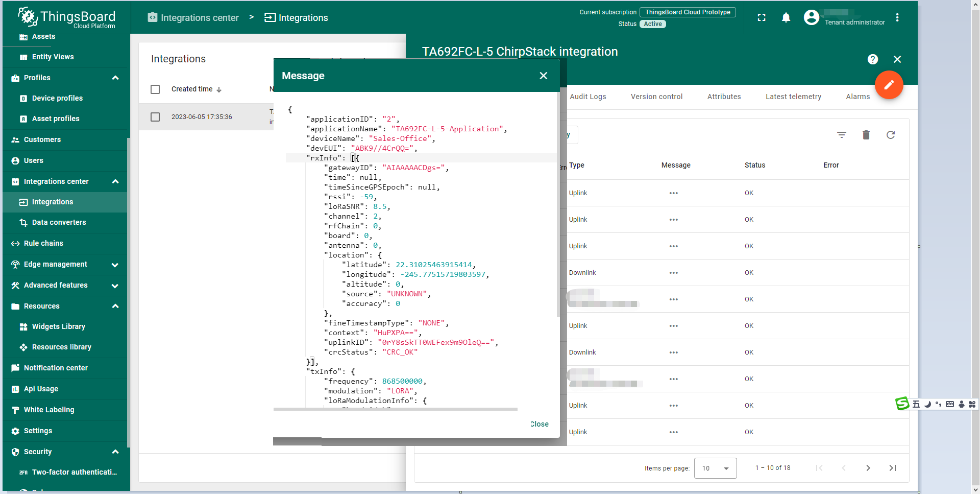Click the Message column header
Viewport: 980px width, 494px height.
click(676, 165)
